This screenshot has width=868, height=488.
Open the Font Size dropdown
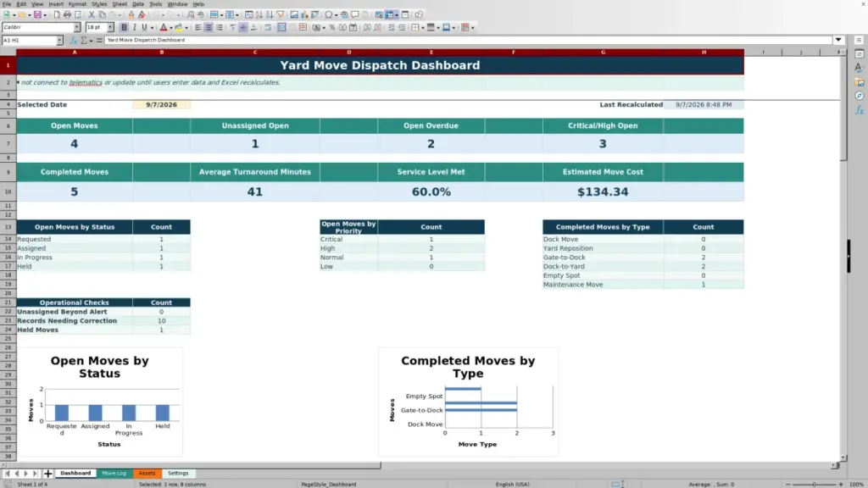point(110,27)
